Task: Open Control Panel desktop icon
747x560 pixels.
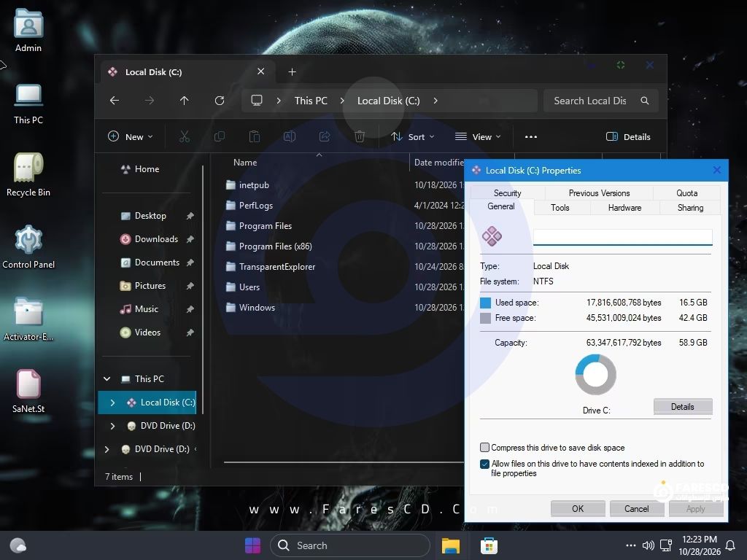Action: tap(28, 248)
